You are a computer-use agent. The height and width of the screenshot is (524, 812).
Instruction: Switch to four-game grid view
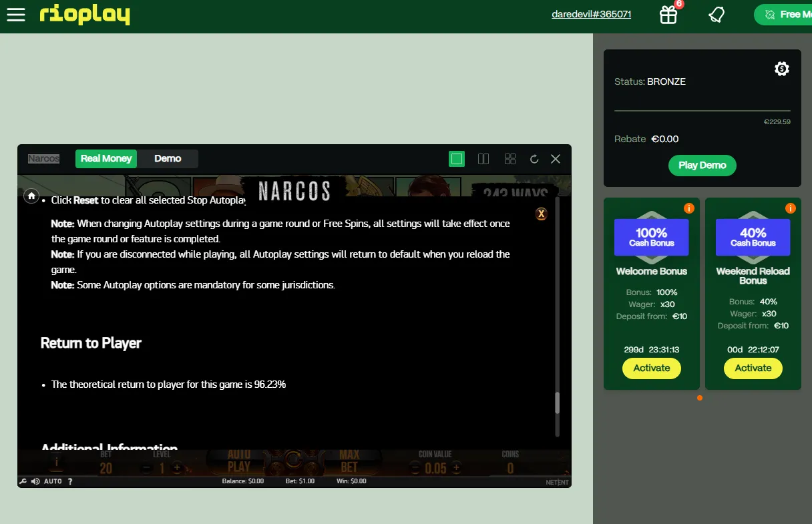(510, 159)
